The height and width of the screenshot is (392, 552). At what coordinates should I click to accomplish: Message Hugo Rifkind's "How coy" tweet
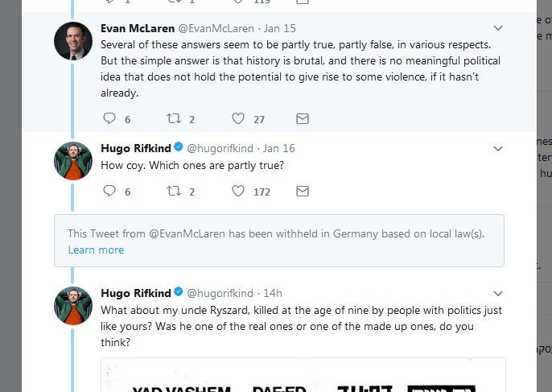(x=303, y=192)
